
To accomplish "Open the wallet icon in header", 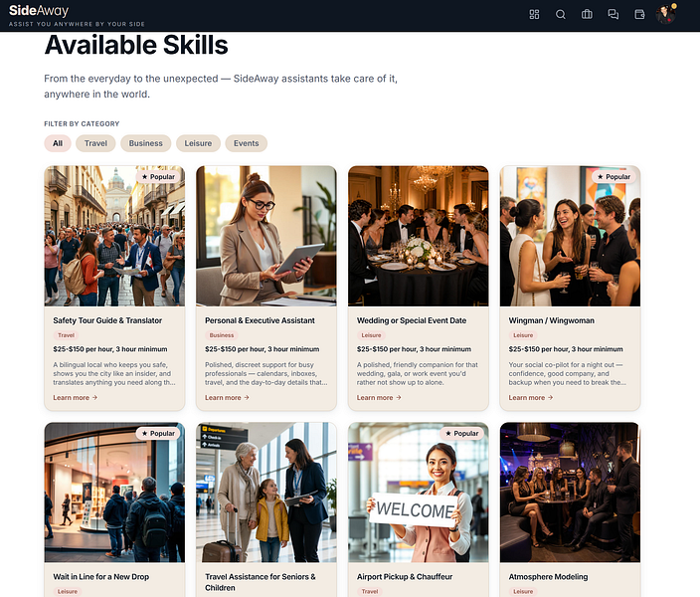I will coord(639,14).
